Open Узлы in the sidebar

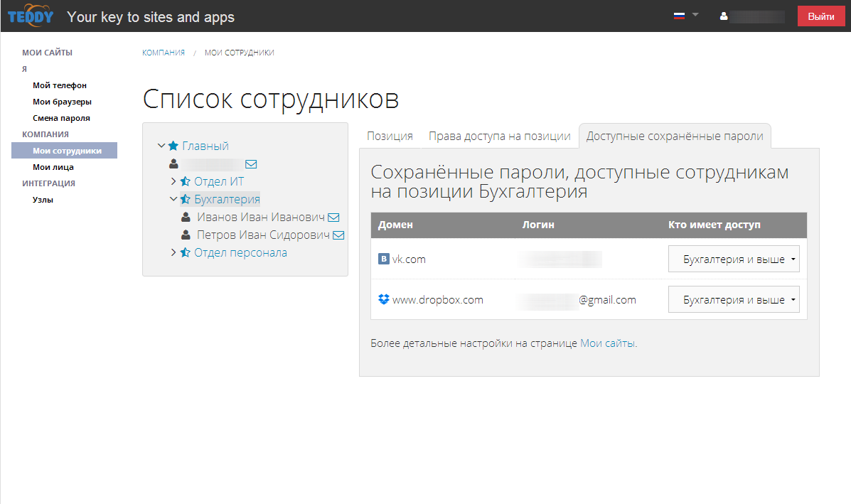pyautogui.click(x=43, y=200)
